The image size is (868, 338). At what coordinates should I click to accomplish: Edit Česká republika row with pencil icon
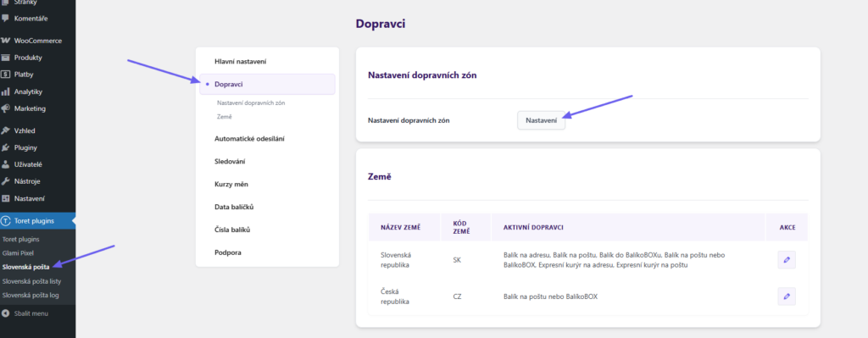[x=787, y=296]
